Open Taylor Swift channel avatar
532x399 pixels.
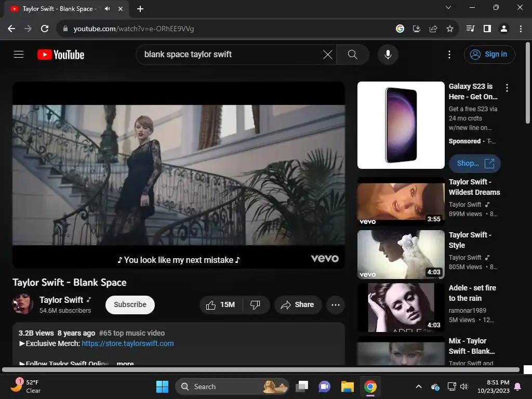point(23,303)
